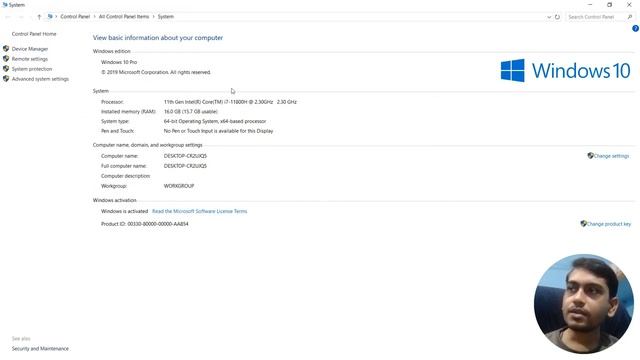The height and width of the screenshot is (360, 640).
Task: Click the WORKGROUP value text
Action: [179, 186]
